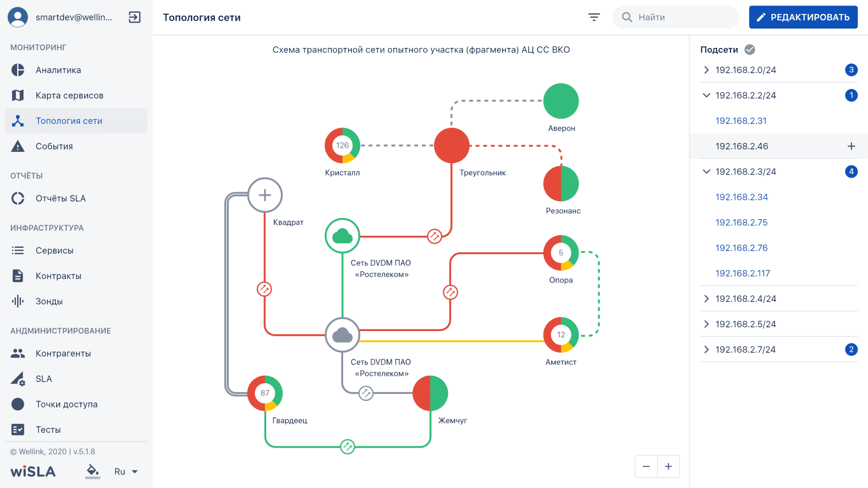Click the plus icon beside 192.168.2.46
This screenshot has width=868, height=488.
click(x=851, y=146)
